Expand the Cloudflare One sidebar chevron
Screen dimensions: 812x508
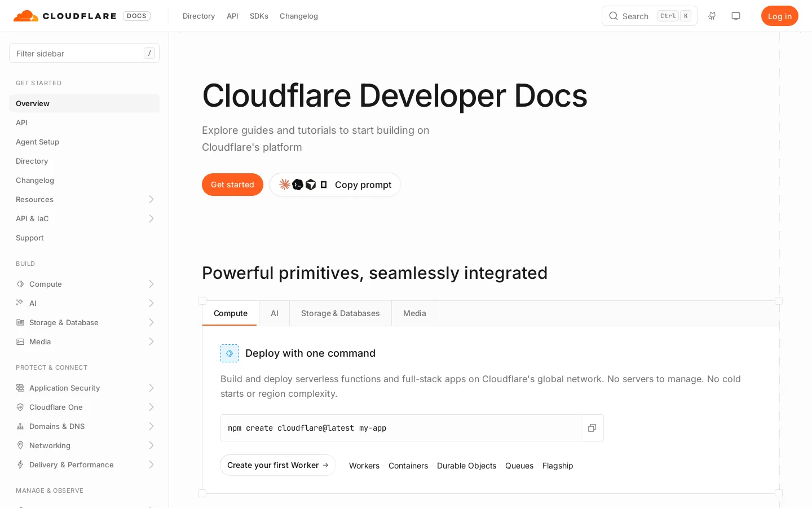[x=151, y=407]
